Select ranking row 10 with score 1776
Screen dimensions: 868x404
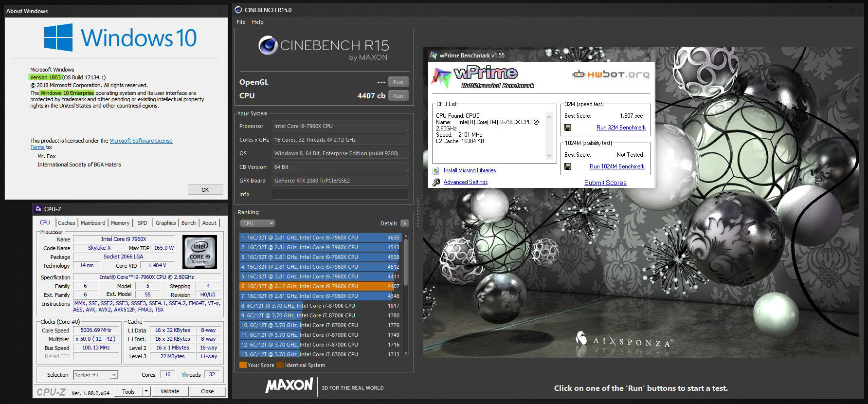320,325
